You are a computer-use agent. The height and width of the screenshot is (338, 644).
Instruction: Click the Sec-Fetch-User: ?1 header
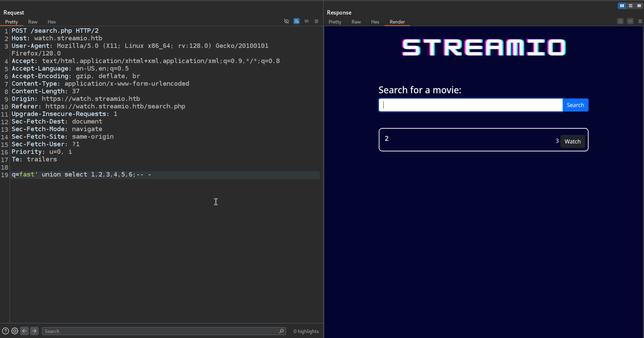pyautogui.click(x=46, y=144)
